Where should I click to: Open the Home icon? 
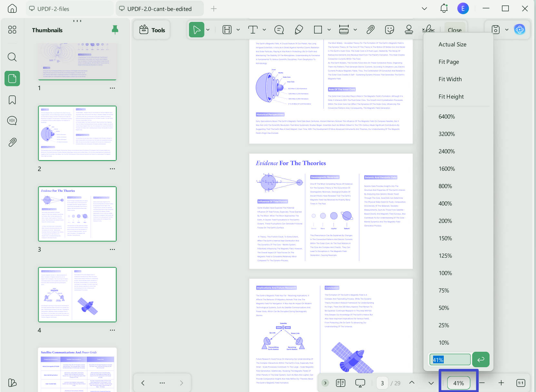click(x=12, y=9)
